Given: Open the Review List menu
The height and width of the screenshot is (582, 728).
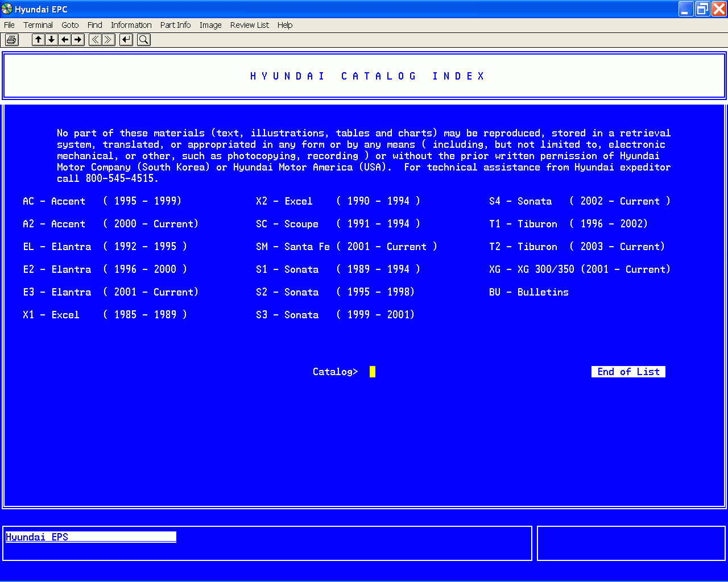Looking at the screenshot, I should (x=250, y=25).
